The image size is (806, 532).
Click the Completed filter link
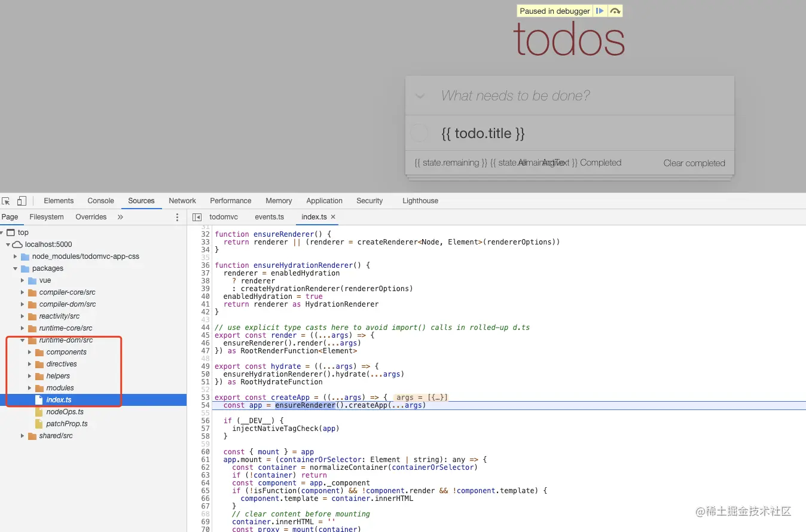[600, 163]
